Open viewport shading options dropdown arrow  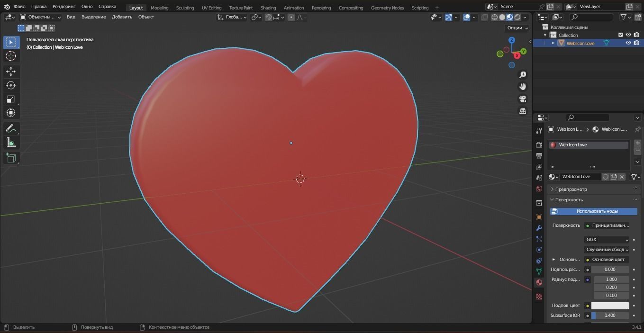pyautogui.click(x=525, y=17)
